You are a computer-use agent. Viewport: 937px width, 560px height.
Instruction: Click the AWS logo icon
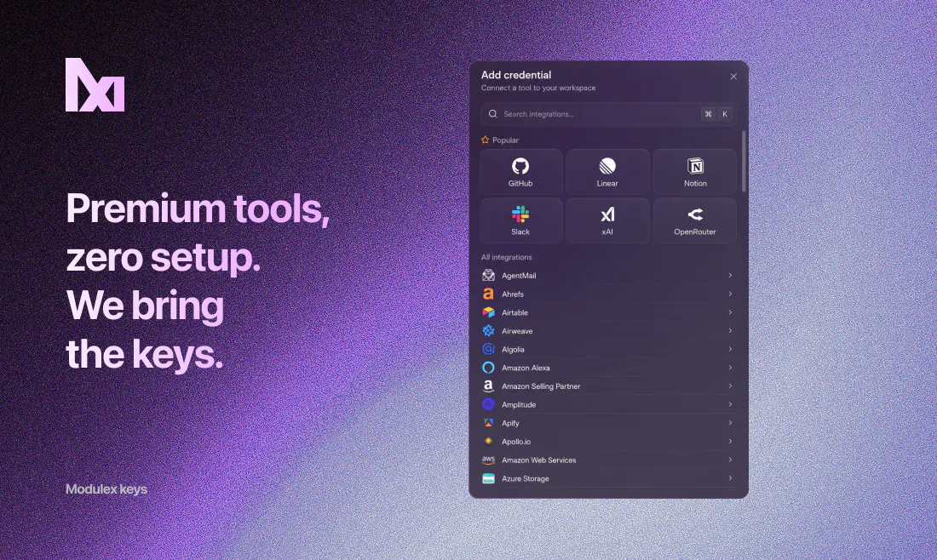pyautogui.click(x=488, y=460)
